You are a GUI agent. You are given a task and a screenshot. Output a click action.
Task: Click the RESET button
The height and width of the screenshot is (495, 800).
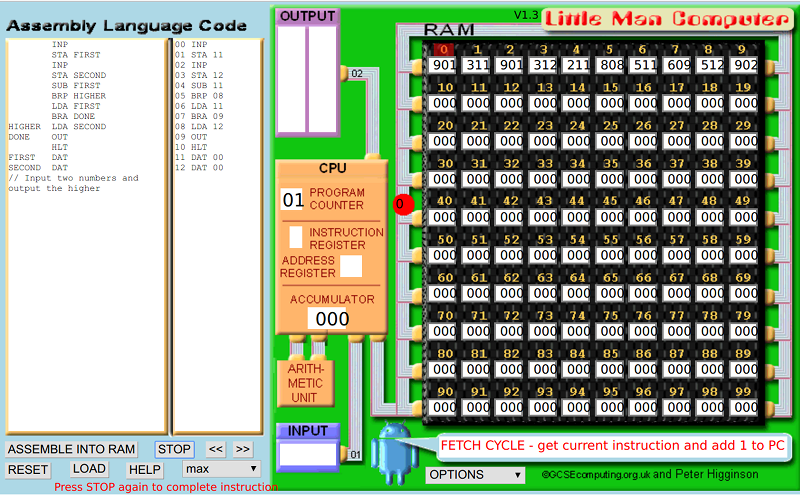28,469
